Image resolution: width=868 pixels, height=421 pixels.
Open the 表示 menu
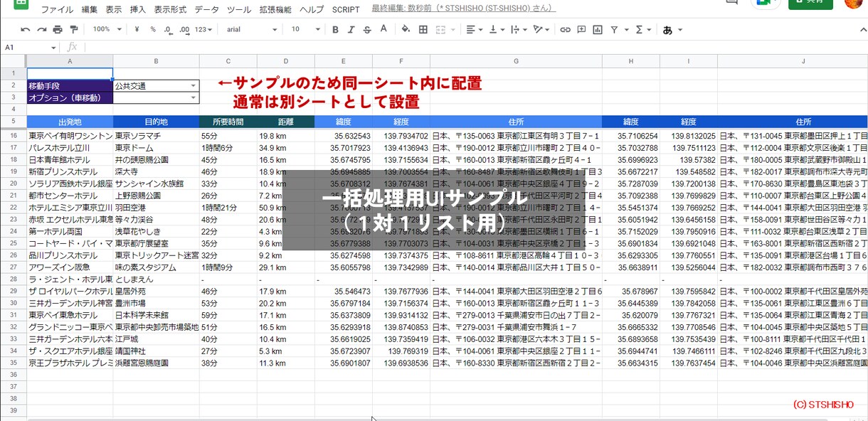[x=114, y=10]
